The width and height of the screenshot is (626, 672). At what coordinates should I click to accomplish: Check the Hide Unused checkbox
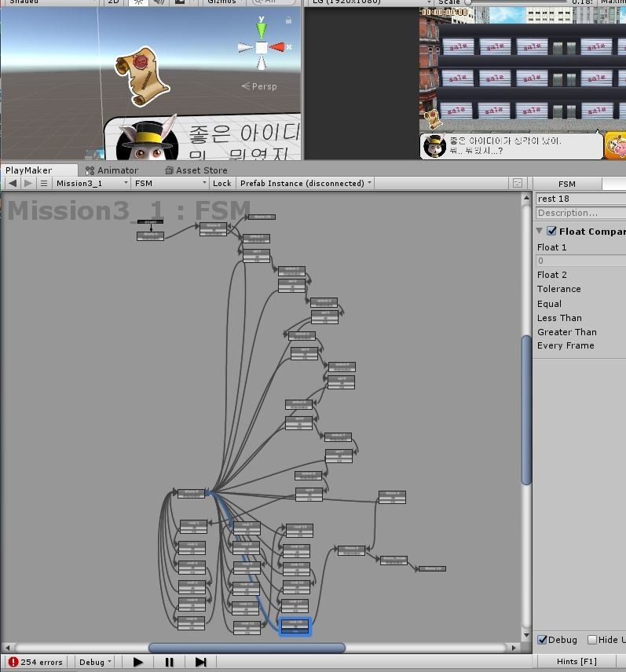point(592,640)
